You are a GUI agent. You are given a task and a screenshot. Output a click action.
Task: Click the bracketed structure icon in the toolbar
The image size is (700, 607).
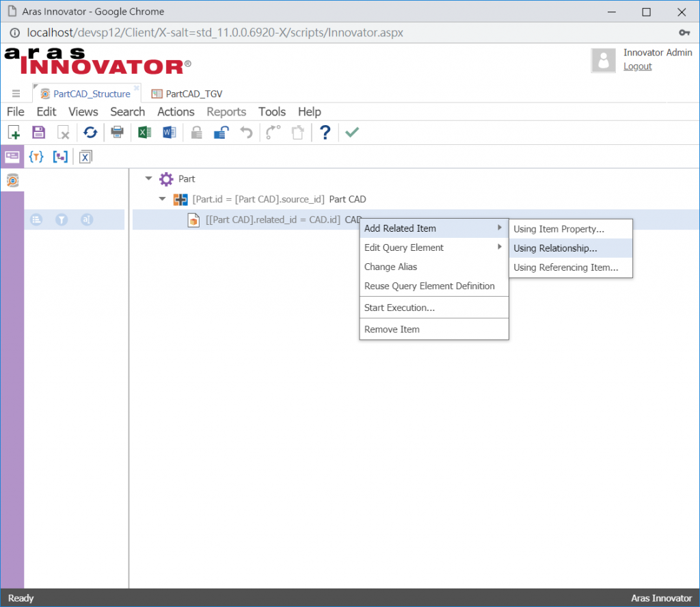click(x=60, y=157)
